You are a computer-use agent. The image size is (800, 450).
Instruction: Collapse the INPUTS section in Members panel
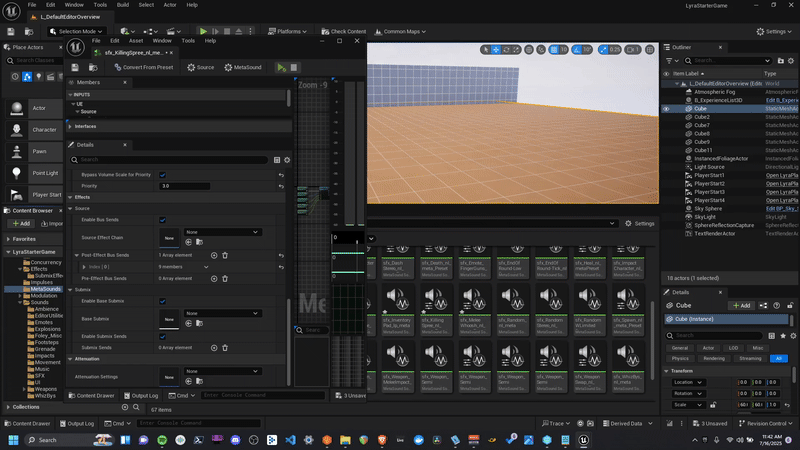[x=70, y=95]
